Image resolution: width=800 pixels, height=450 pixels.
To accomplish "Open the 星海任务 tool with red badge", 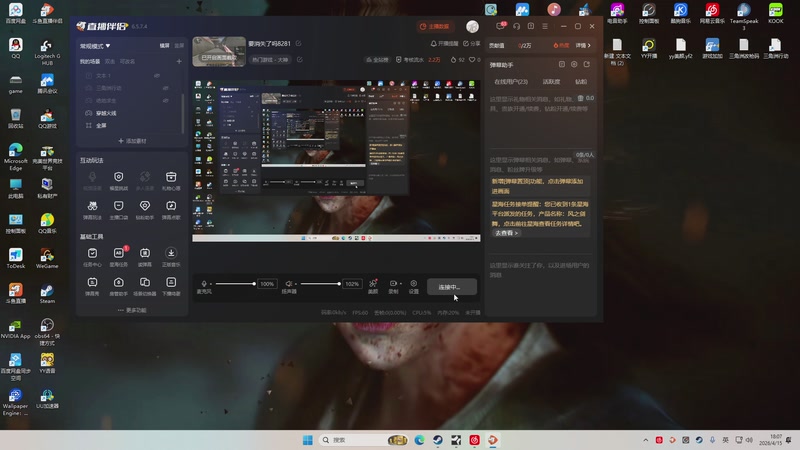I will [119, 255].
